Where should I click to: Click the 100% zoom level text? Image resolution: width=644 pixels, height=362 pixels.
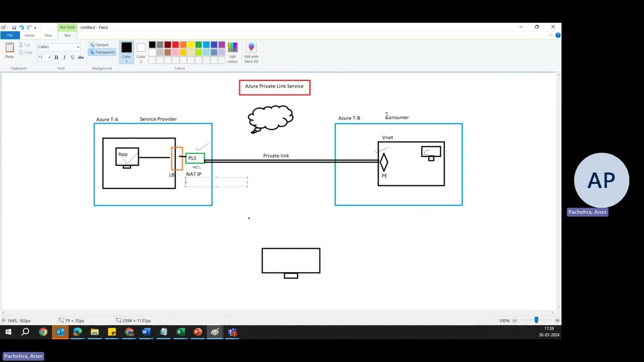[x=504, y=320]
